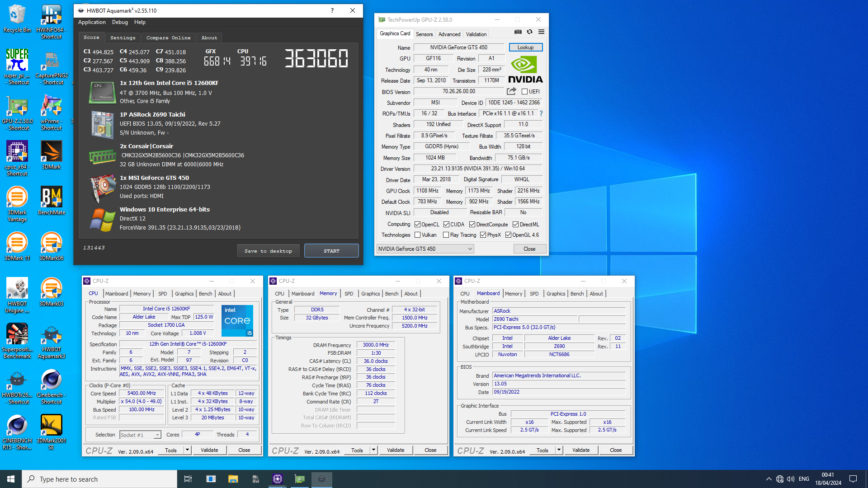Image resolution: width=868 pixels, height=488 pixels.
Task: Click Close in CPU-Z Mainboard window
Action: pyautogui.click(x=616, y=450)
